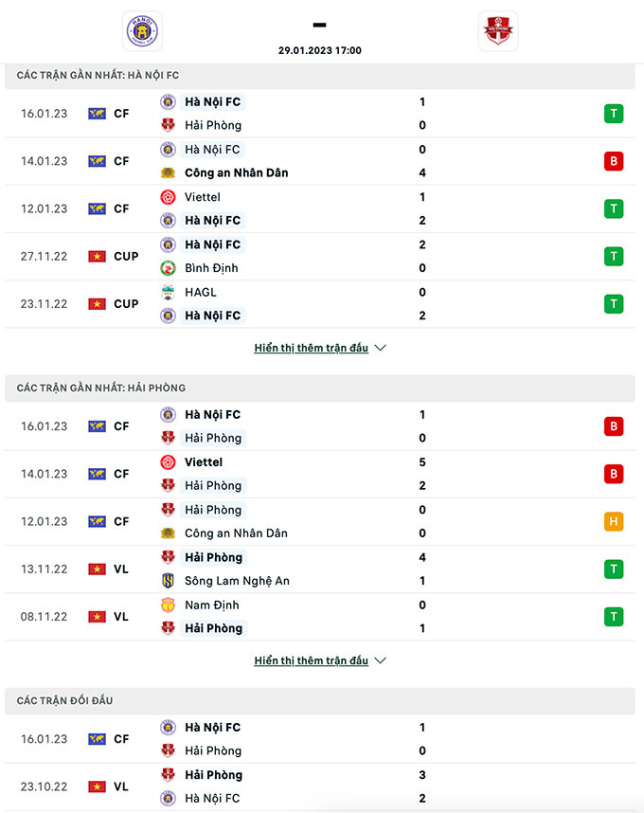Select Các trận gần nhất: Hải Phòng header
The height and width of the screenshot is (813, 644).
[x=100, y=388]
